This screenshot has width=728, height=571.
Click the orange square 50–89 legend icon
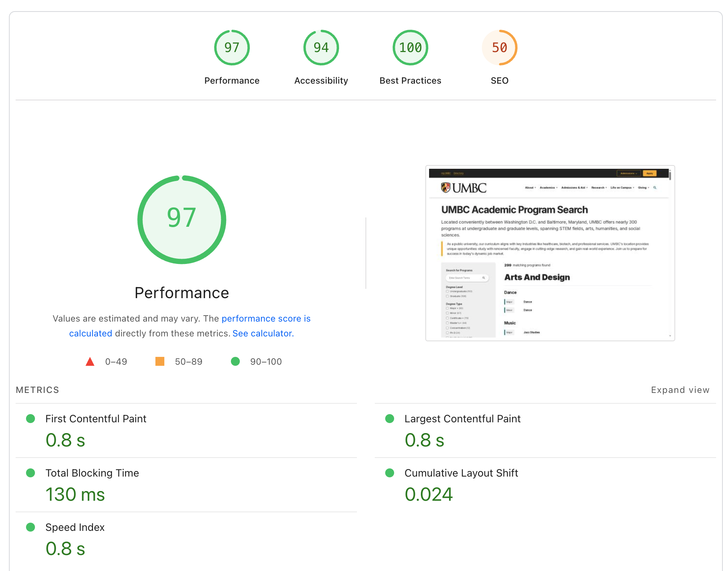coord(160,361)
